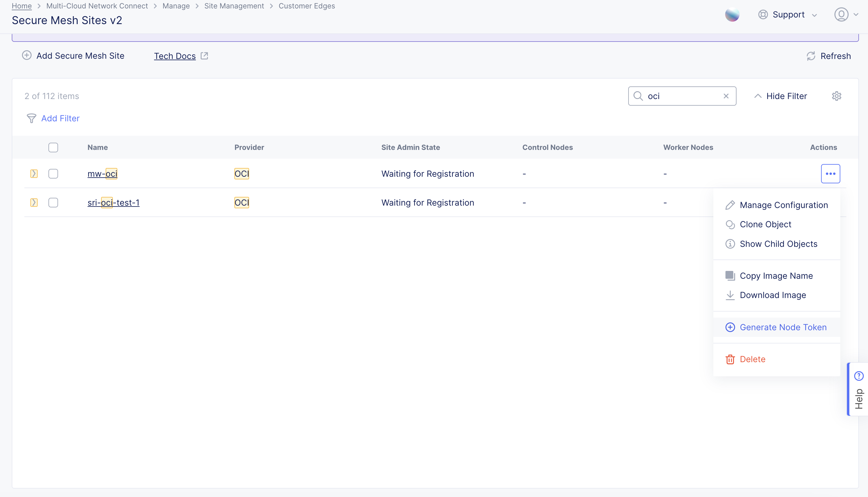This screenshot has width=868, height=497.
Task: Click the colorful gradient orb icon
Action: click(x=732, y=15)
